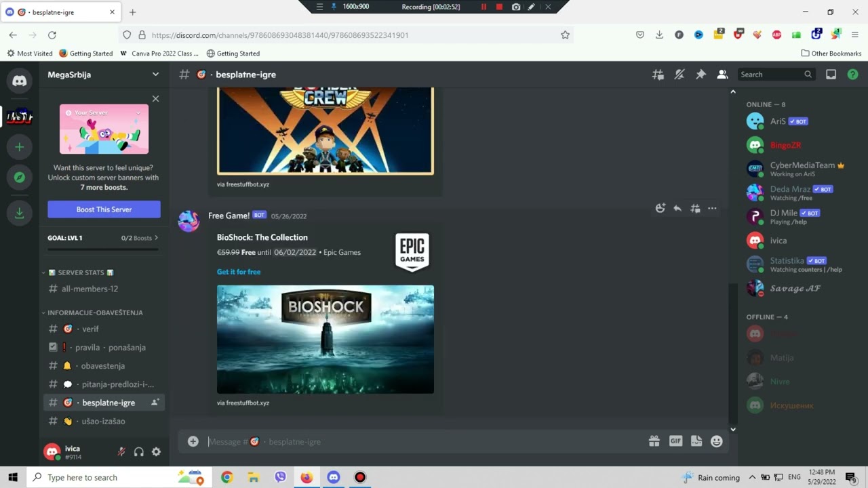
Task: Open Inbox icon in header
Action: tap(831, 75)
